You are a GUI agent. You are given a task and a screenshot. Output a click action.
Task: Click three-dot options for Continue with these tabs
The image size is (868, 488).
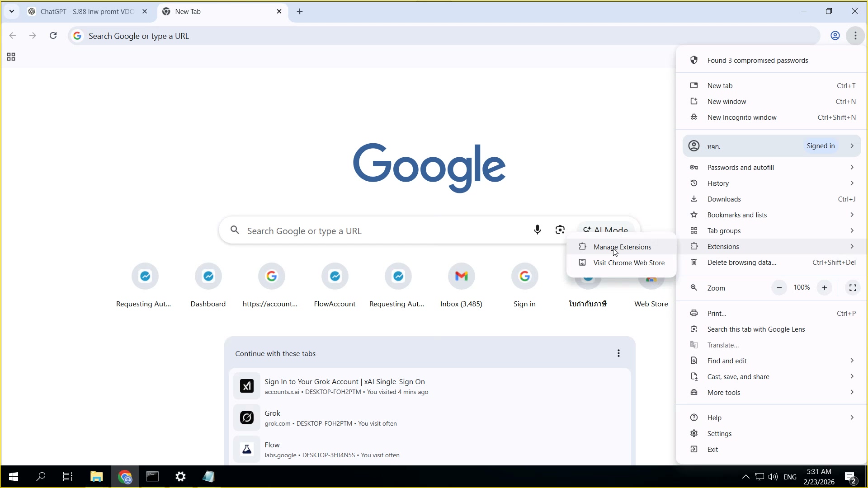[618, 353]
